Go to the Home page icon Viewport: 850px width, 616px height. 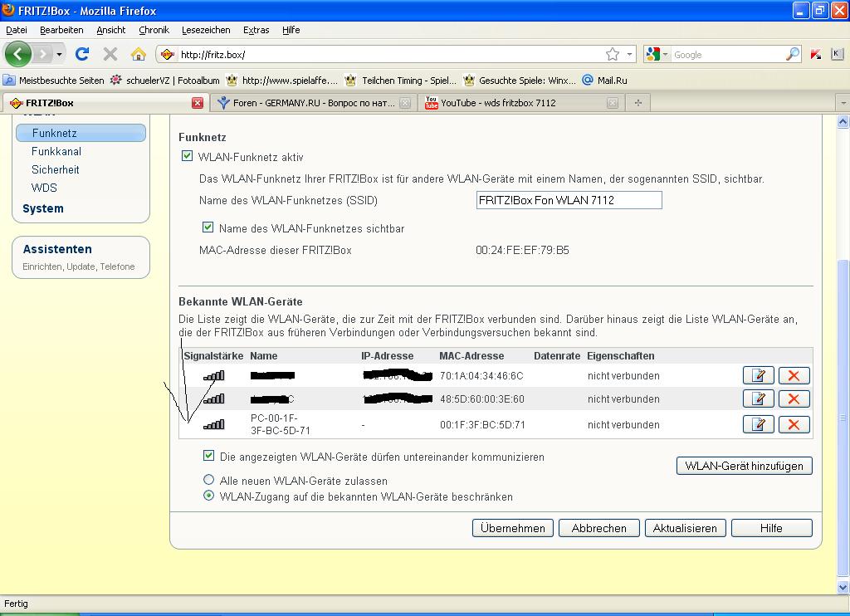coord(139,54)
